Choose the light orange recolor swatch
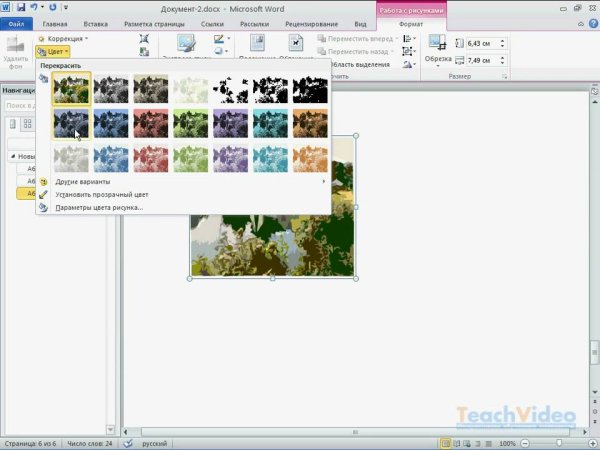The image size is (600, 450). tap(310, 158)
